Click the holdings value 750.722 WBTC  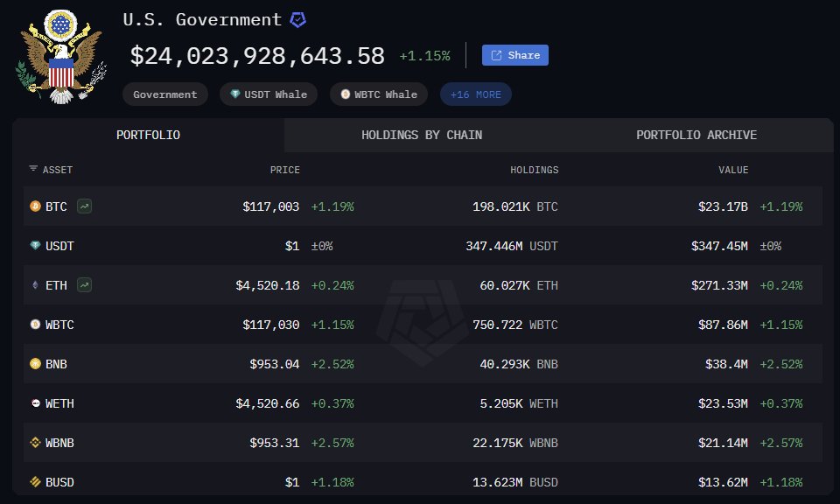514,325
